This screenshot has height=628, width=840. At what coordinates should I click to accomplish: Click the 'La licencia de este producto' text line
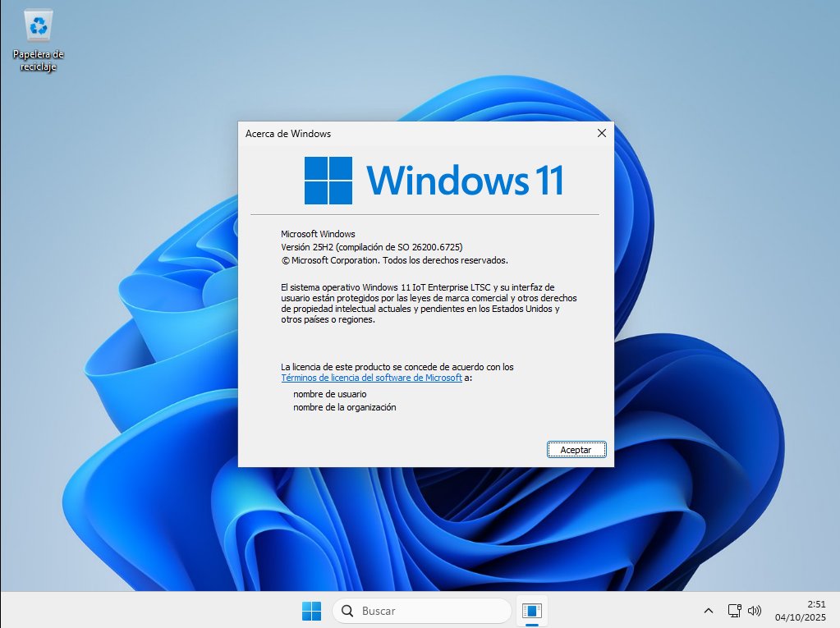click(x=397, y=367)
